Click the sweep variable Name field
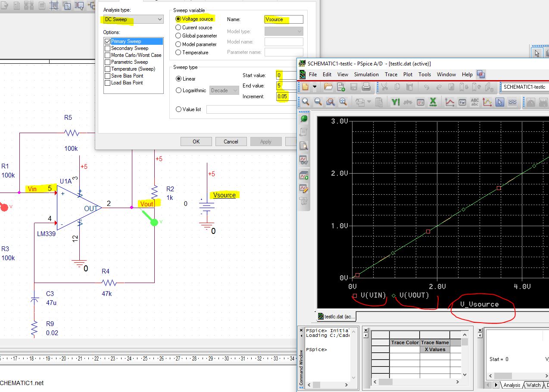The image size is (549, 392). tap(284, 19)
